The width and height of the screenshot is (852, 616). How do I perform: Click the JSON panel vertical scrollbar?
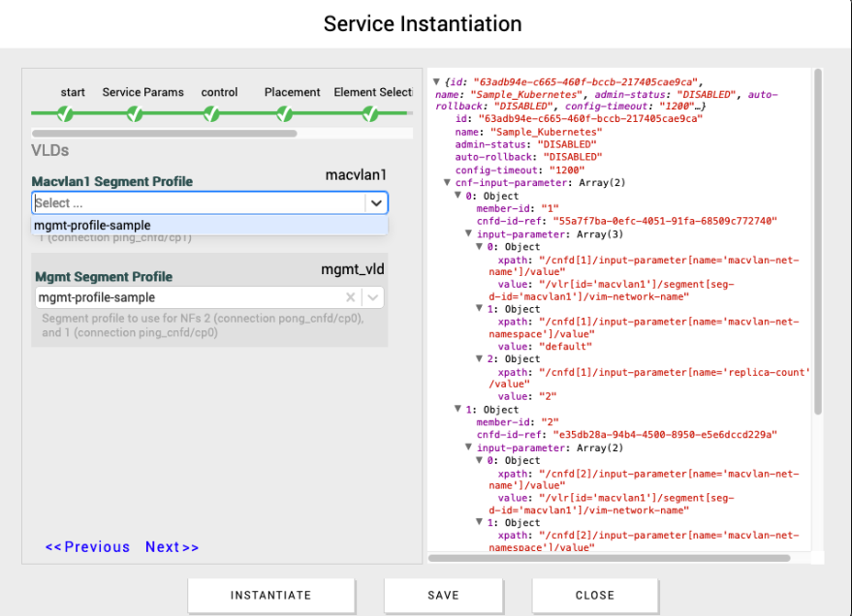[x=818, y=242]
